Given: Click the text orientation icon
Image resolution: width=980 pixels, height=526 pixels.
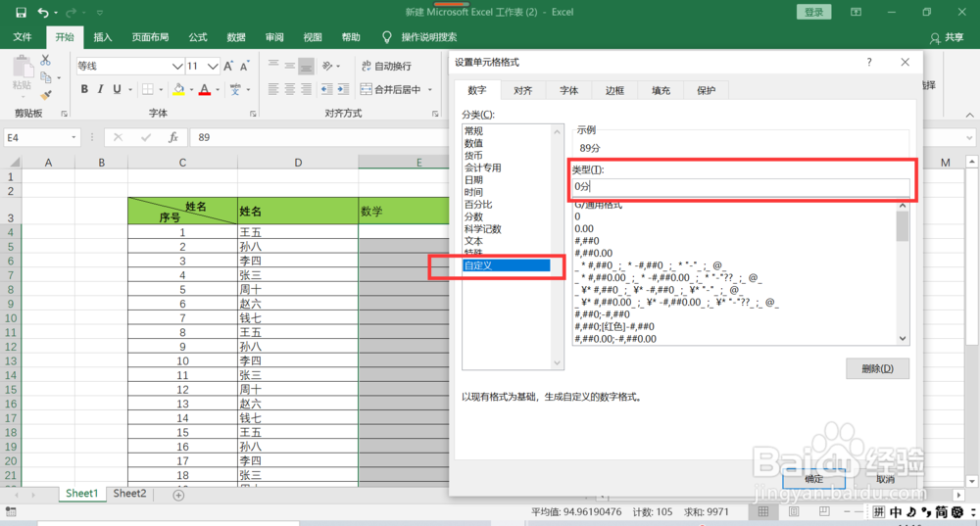Looking at the screenshot, I should point(327,66).
